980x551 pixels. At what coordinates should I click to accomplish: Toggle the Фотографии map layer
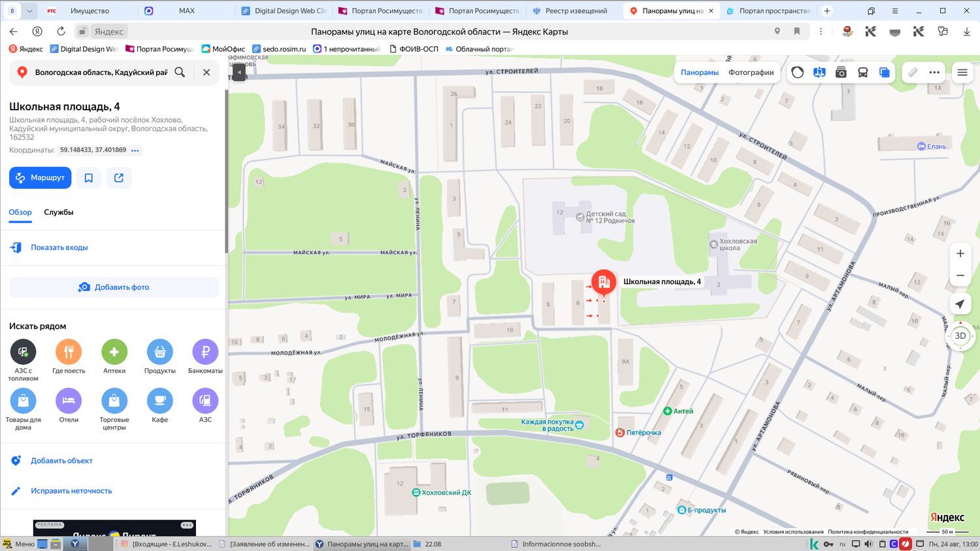(751, 72)
